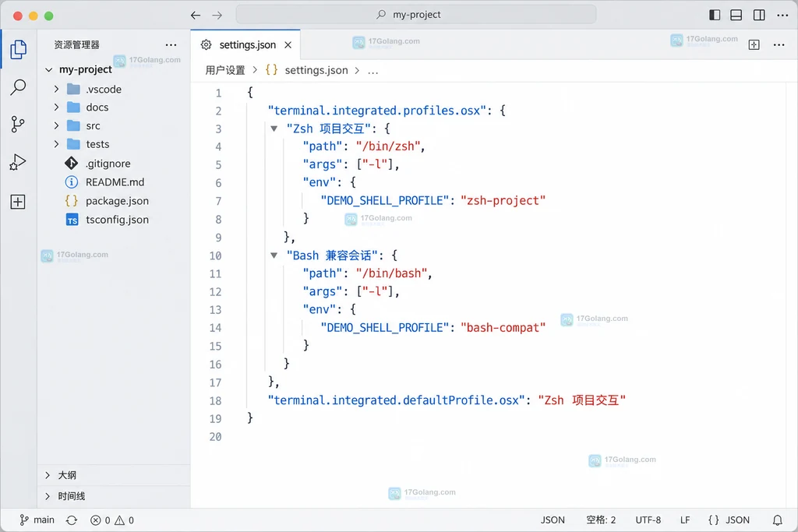Click the main branch in status bar
The height and width of the screenshot is (532, 798).
pos(37,520)
